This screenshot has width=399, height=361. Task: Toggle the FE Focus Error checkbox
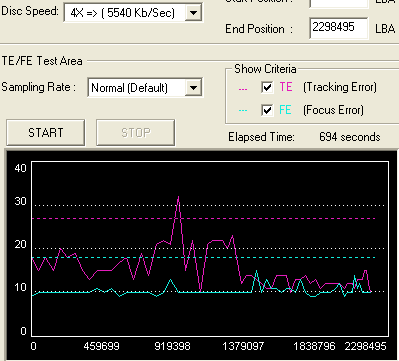[267, 110]
